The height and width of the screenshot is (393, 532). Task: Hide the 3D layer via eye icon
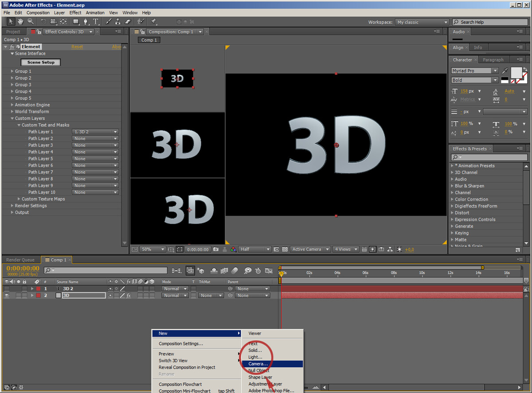click(x=7, y=295)
